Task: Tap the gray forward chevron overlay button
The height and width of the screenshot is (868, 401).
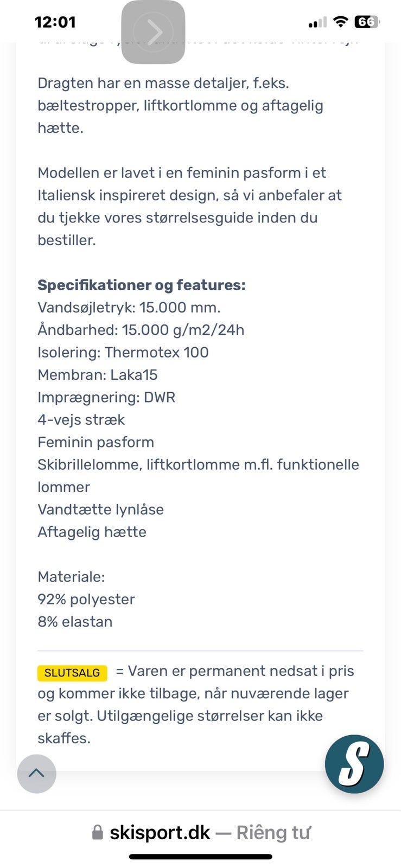Action: [x=154, y=32]
